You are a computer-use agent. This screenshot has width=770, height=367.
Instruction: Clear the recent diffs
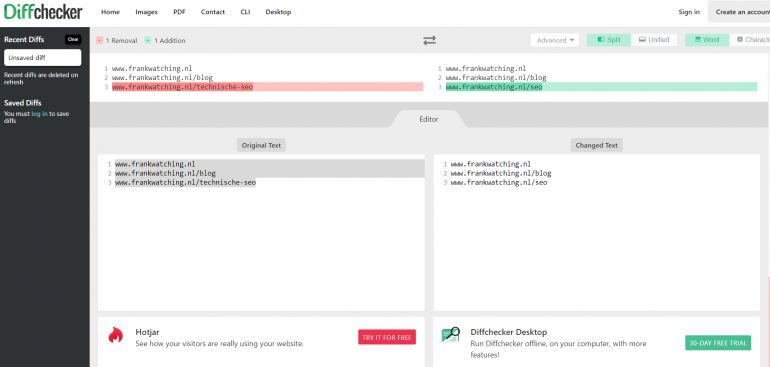[73, 39]
